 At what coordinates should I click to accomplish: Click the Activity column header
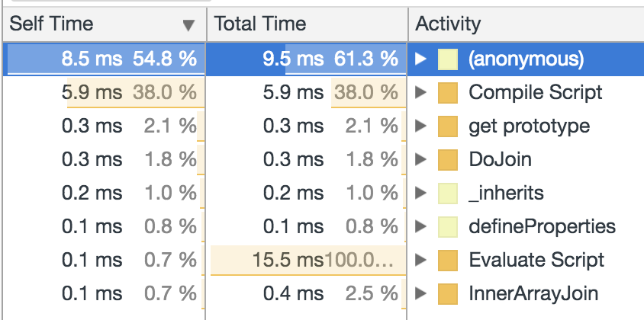(448, 24)
